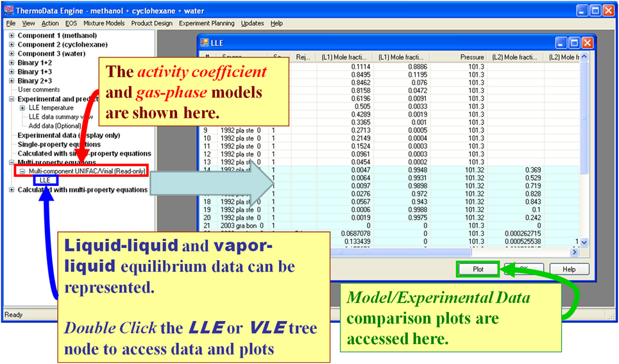Select the LLE tree node
This screenshot has width=619, height=364.
click(x=45, y=181)
